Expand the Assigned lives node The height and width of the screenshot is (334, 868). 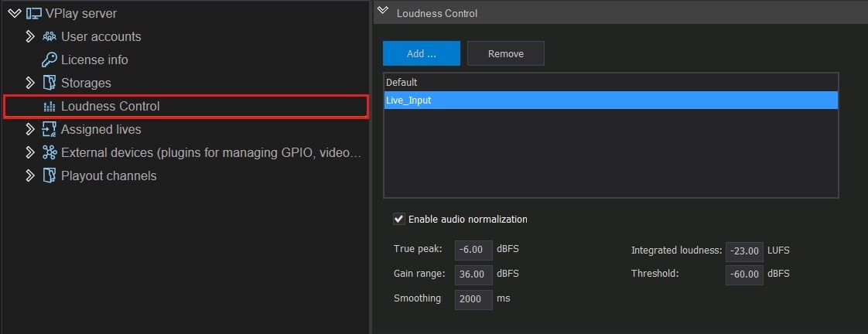(x=30, y=129)
